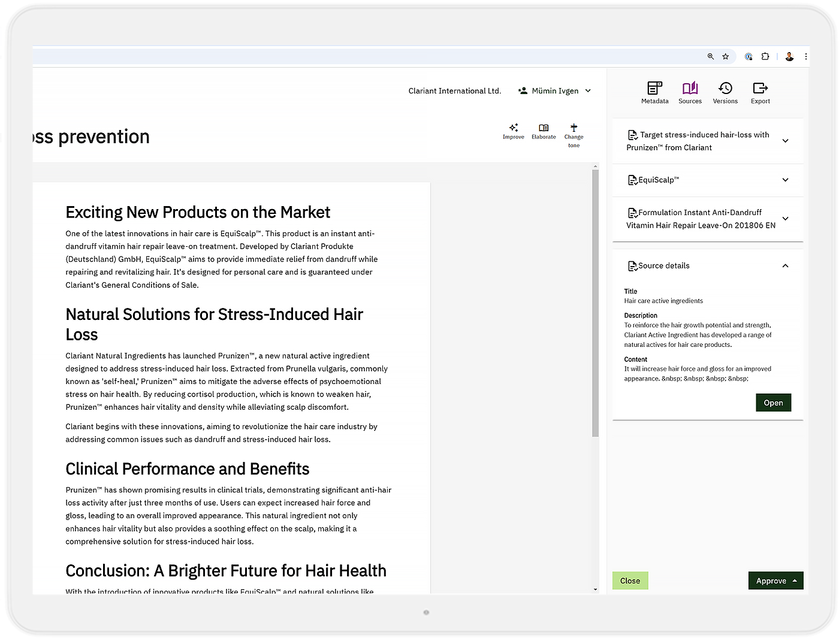
Task: Select the Change tone tool
Action: click(x=574, y=135)
